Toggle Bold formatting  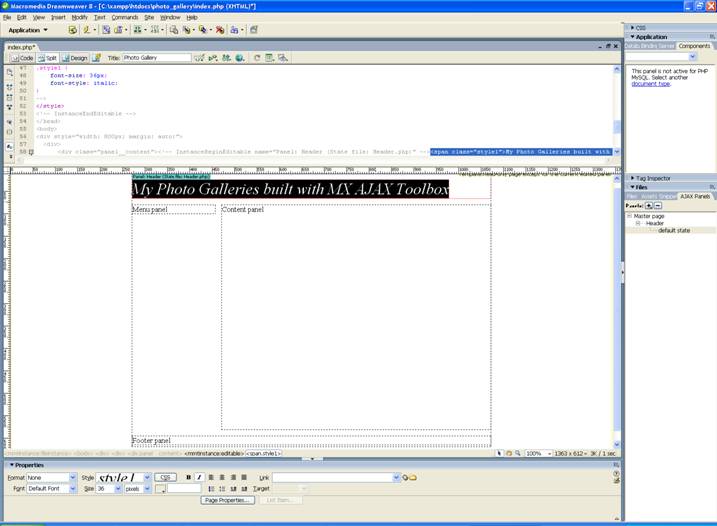(x=188, y=478)
